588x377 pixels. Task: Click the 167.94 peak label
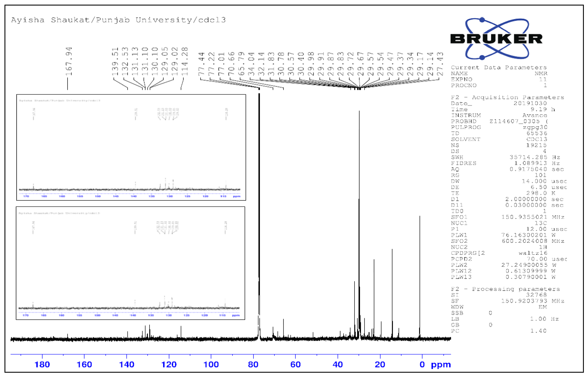point(69,61)
